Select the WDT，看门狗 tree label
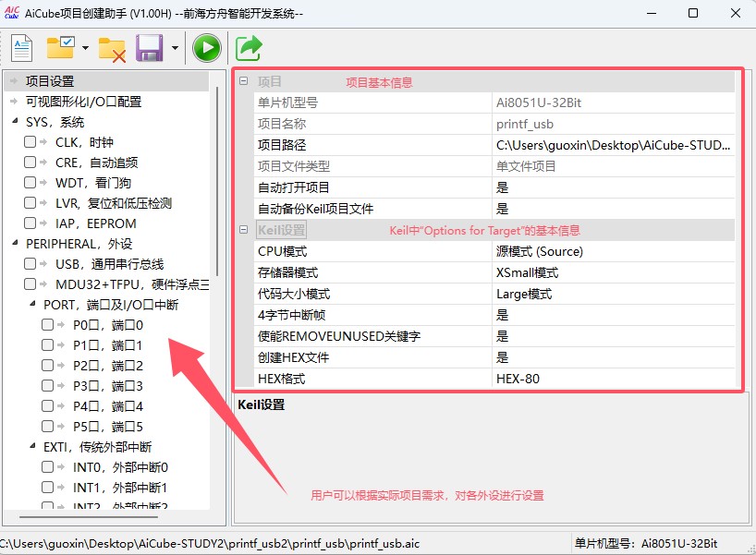 93,183
